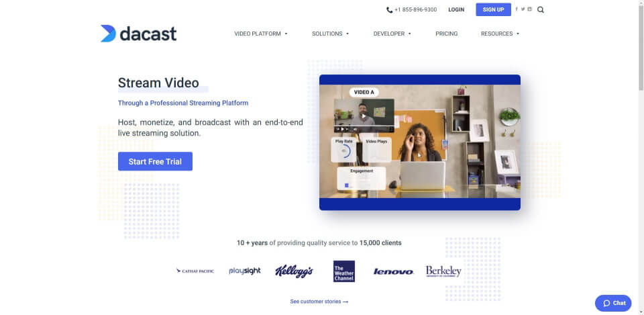Click the Cathay Pacific logo
This screenshot has height=315, width=644.
(195, 271)
